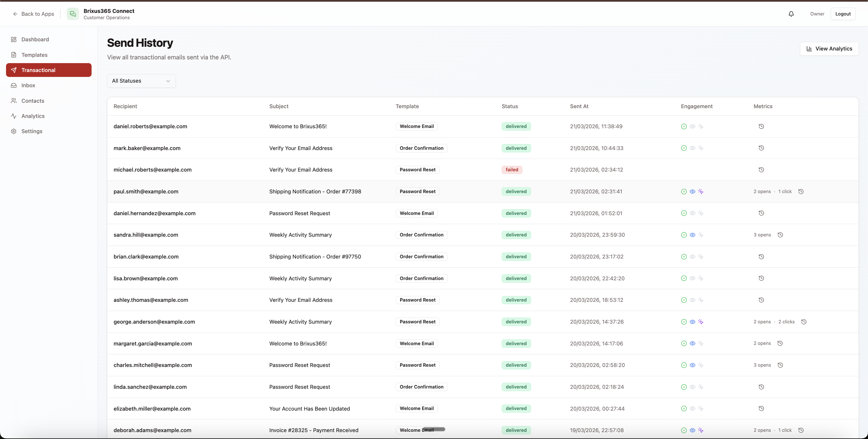Click the purple click icon for george.anderson

[x=701, y=322]
